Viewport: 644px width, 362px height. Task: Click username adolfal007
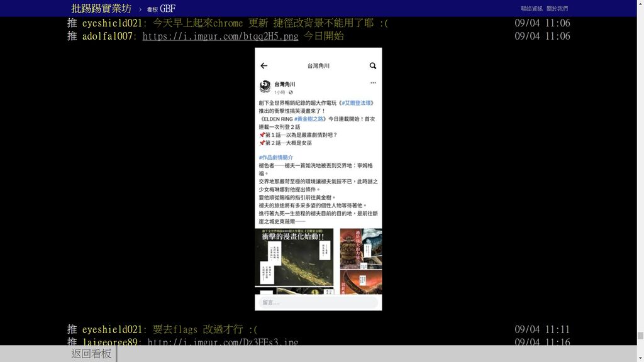click(x=107, y=36)
